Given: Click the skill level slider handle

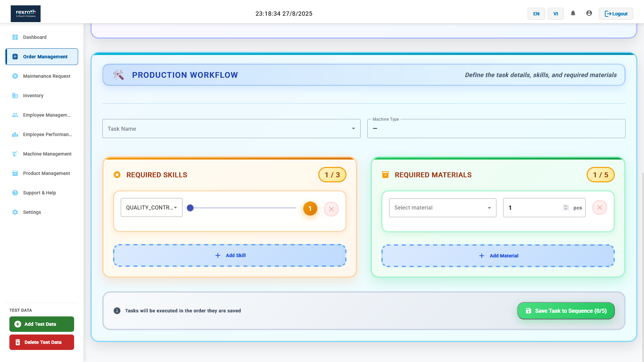Looking at the screenshot, I should click(x=190, y=208).
